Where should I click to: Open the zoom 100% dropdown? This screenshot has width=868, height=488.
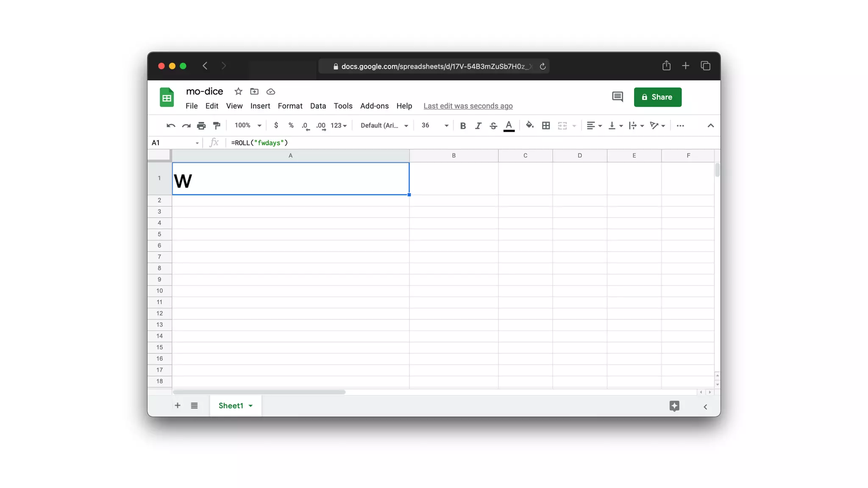(x=248, y=125)
